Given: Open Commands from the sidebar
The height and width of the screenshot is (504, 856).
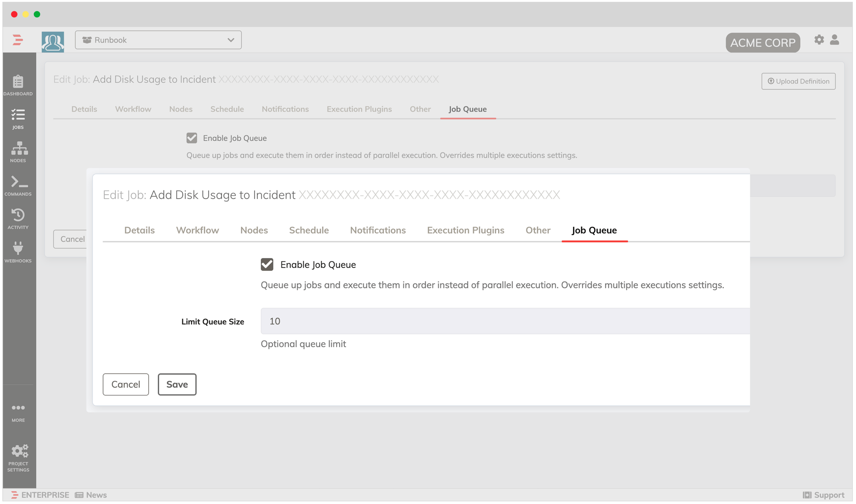Looking at the screenshot, I should coord(18,185).
